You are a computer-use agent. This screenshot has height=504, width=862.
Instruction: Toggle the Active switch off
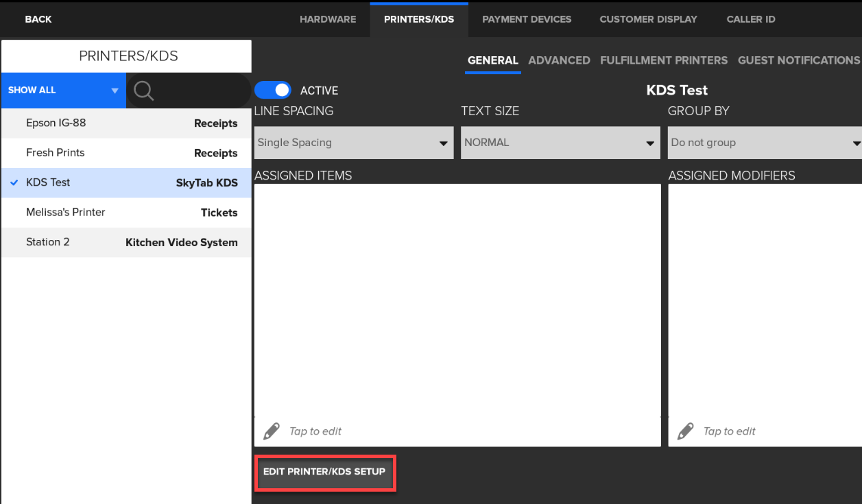(273, 91)
